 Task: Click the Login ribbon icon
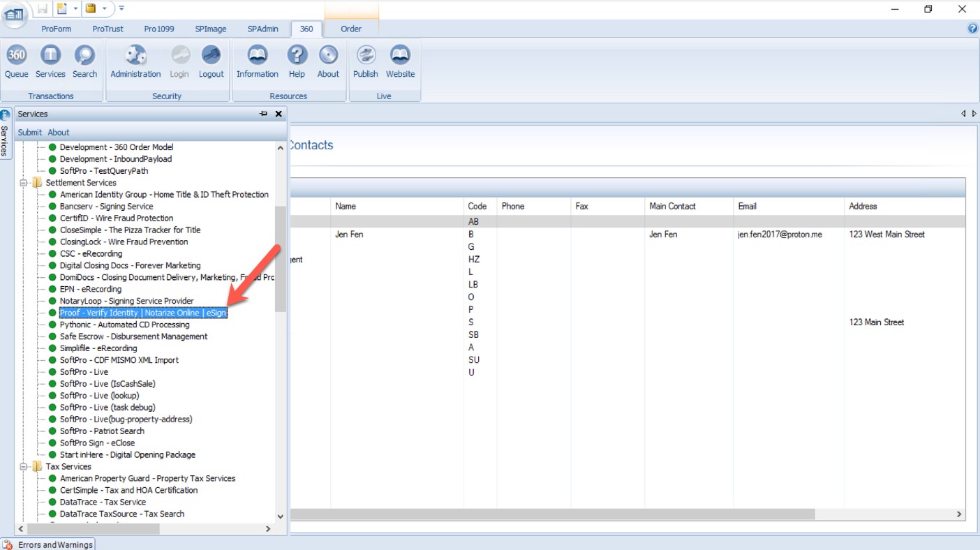179,62
